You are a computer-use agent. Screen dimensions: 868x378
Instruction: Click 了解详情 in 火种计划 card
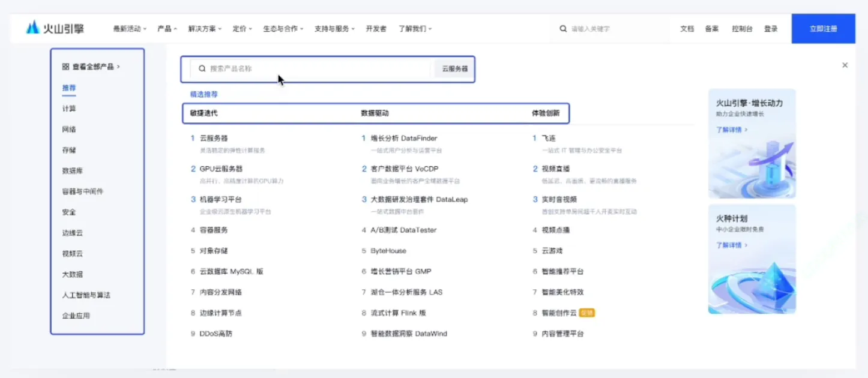[732, 245]
